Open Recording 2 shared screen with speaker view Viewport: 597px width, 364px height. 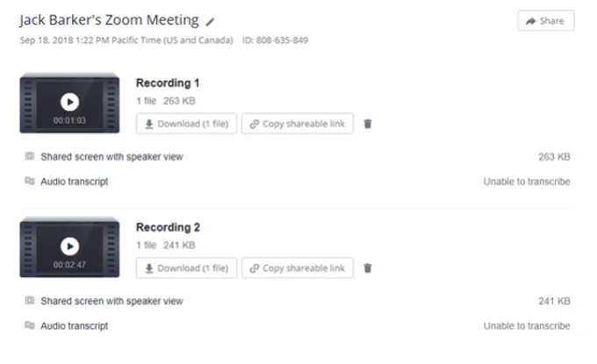click(111, 301)
